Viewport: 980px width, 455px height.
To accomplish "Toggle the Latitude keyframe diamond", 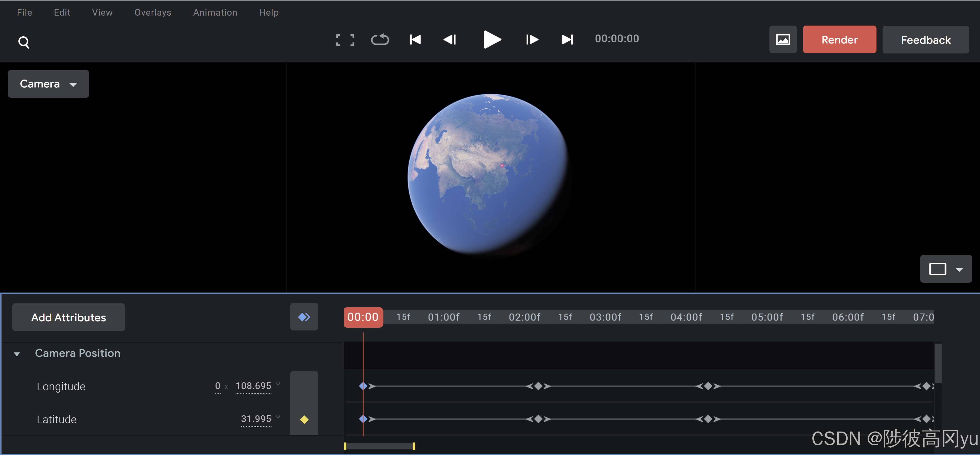I will (x=304, y=420).
